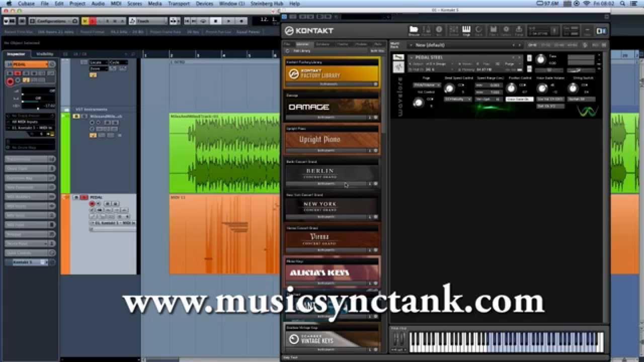The height and width of the screenshot is (362, 644).
Task: Adjust the Pedal Steel Tune knob
Action: [540, 59]
